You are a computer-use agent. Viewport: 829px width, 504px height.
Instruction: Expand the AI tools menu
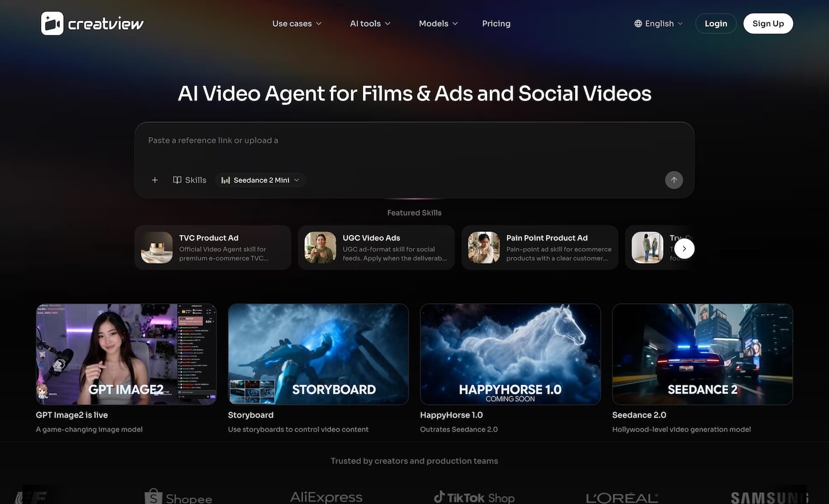click(x=370, y=24)
